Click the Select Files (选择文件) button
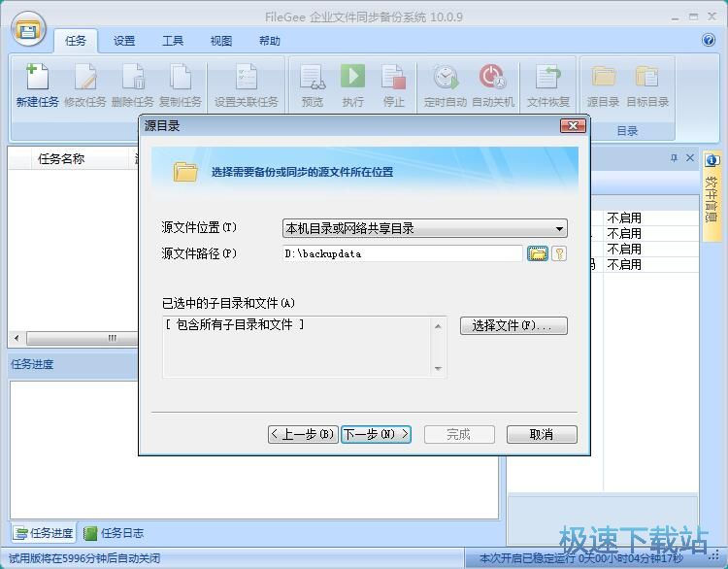 (513, 325)
